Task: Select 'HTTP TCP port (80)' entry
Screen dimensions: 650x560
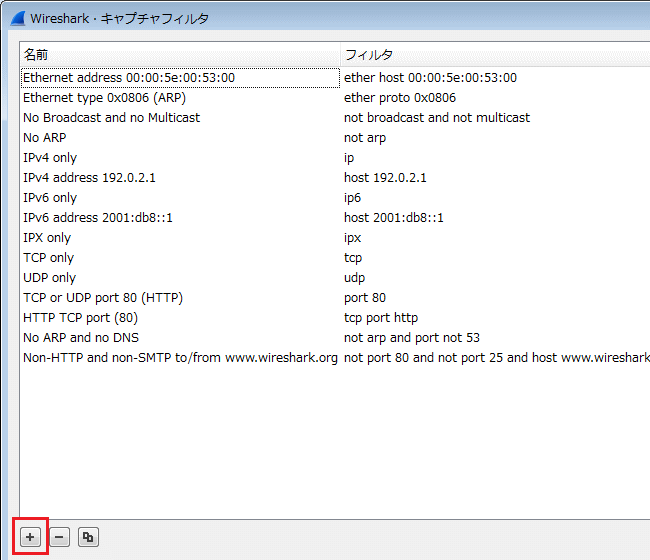Action: [x=80, y=318]
